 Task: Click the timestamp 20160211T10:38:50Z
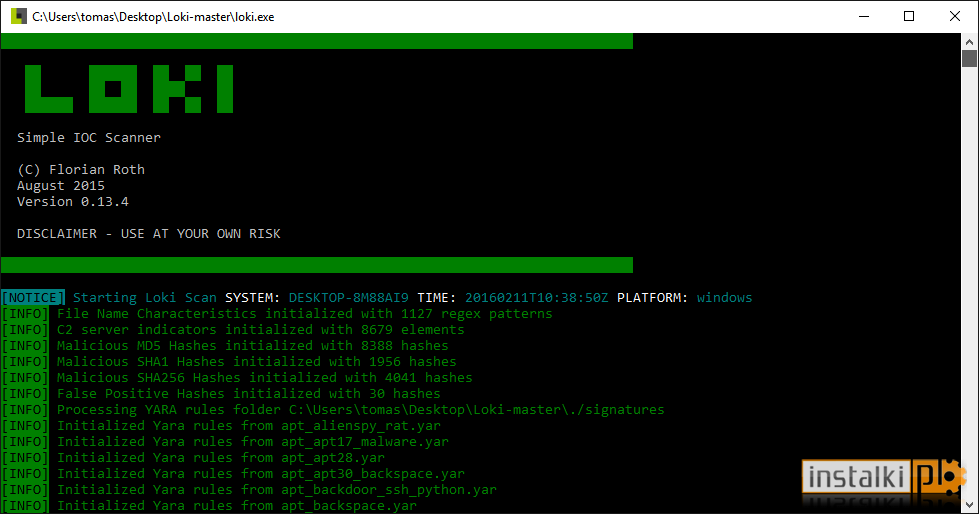(x=536, y=297)
